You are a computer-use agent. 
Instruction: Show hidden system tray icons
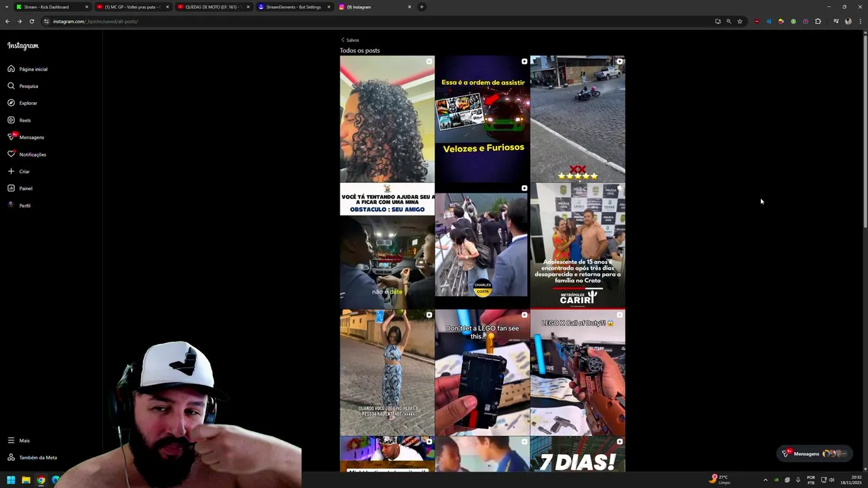coord(766,480)
